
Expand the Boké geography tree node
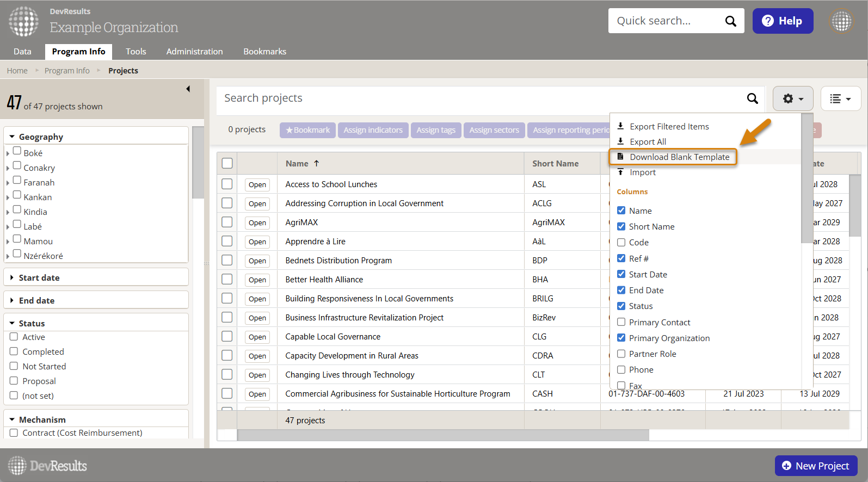tap(8, 153)
